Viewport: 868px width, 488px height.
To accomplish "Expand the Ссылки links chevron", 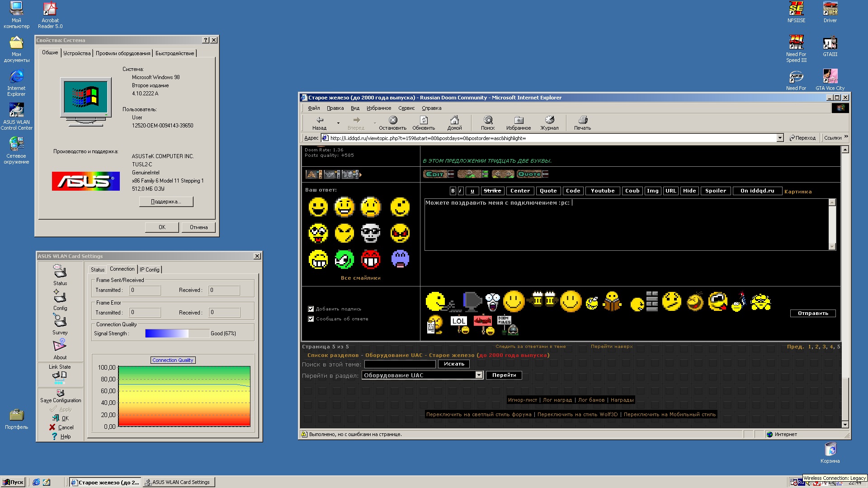I will point(846,137).
